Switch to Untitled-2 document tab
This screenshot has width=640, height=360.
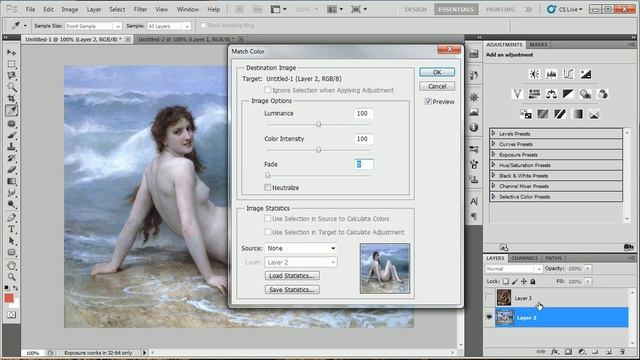tap(186, 39)
